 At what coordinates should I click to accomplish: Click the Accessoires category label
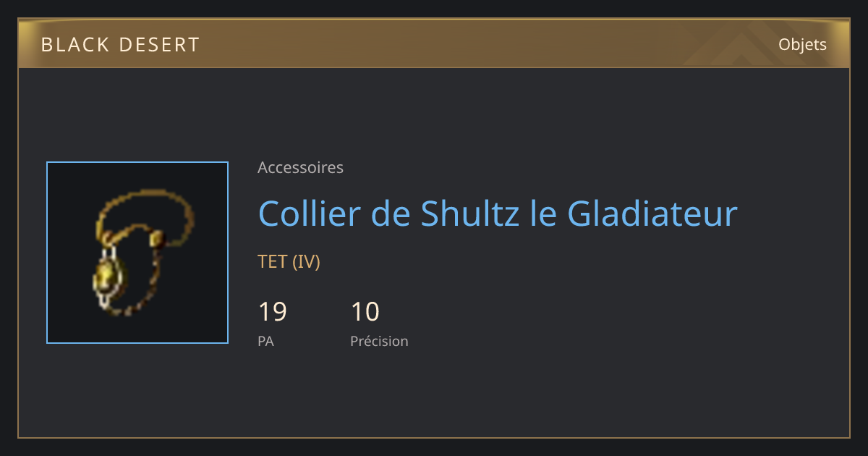point(300,168)
